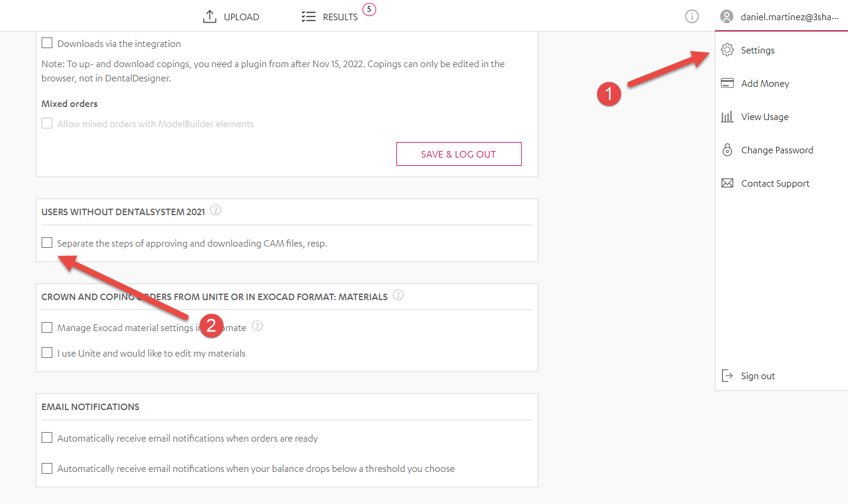Enable email notifications when orders are ready
Screen dimensions: 848x504
[x=47, y=438]
